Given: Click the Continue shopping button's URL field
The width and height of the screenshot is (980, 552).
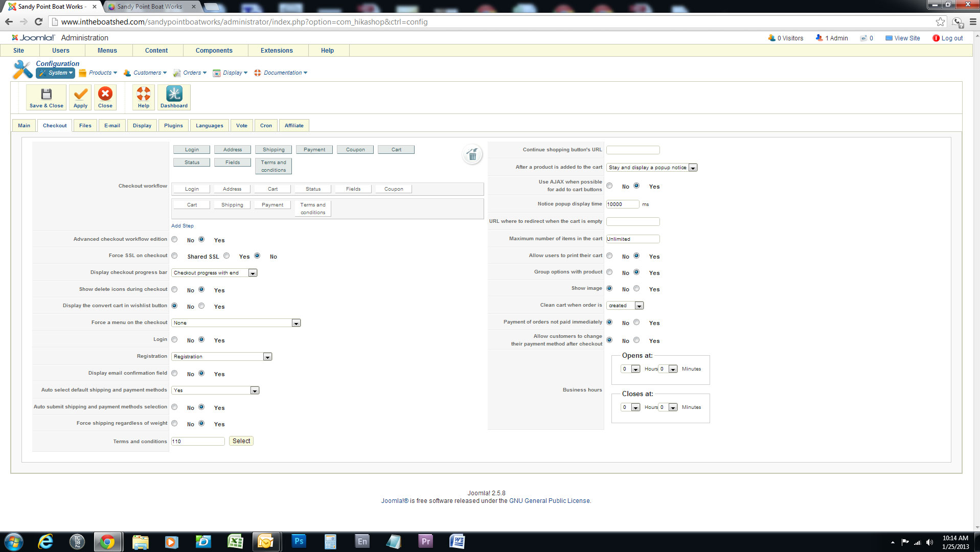Looking at the screenshot, I should point(633,150).
